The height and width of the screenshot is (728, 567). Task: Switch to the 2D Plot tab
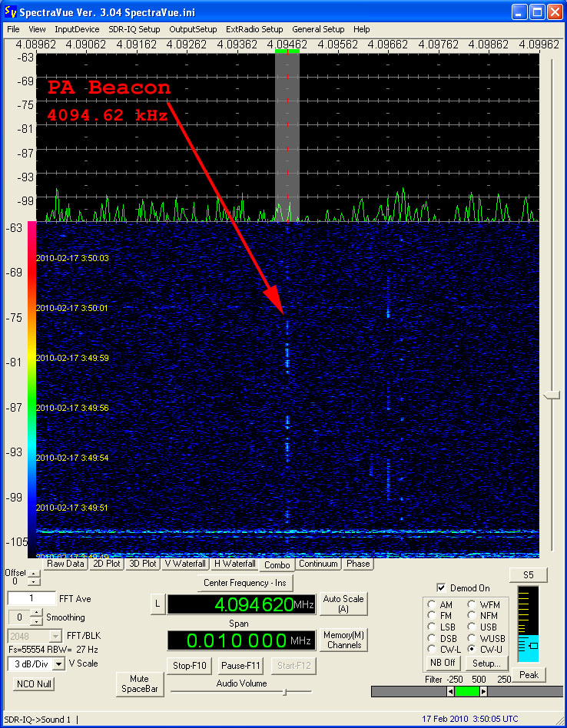(106, 564)
